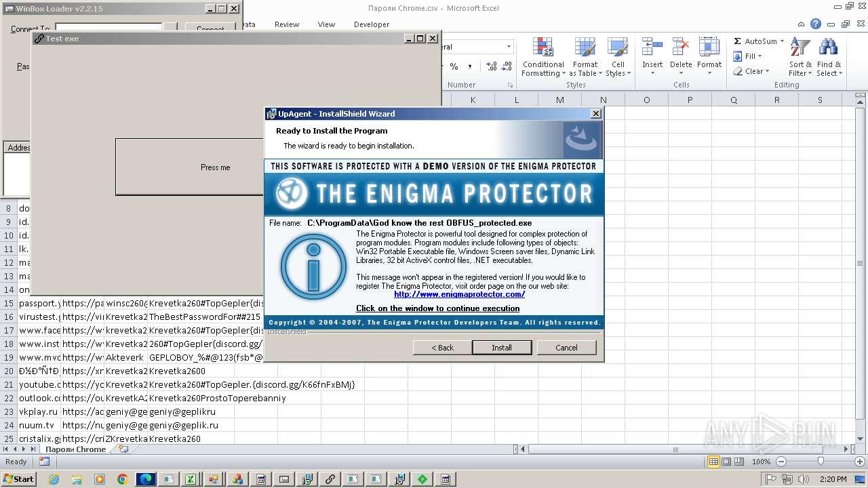This screenshot has height=488, width=868.
Task: Open the Review ribbon tab
Action: (287, 24)
